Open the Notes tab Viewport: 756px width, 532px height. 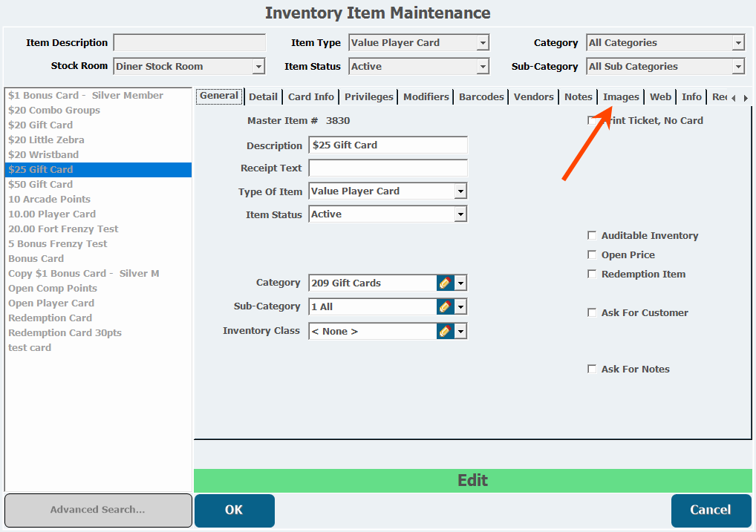point(578,97)
